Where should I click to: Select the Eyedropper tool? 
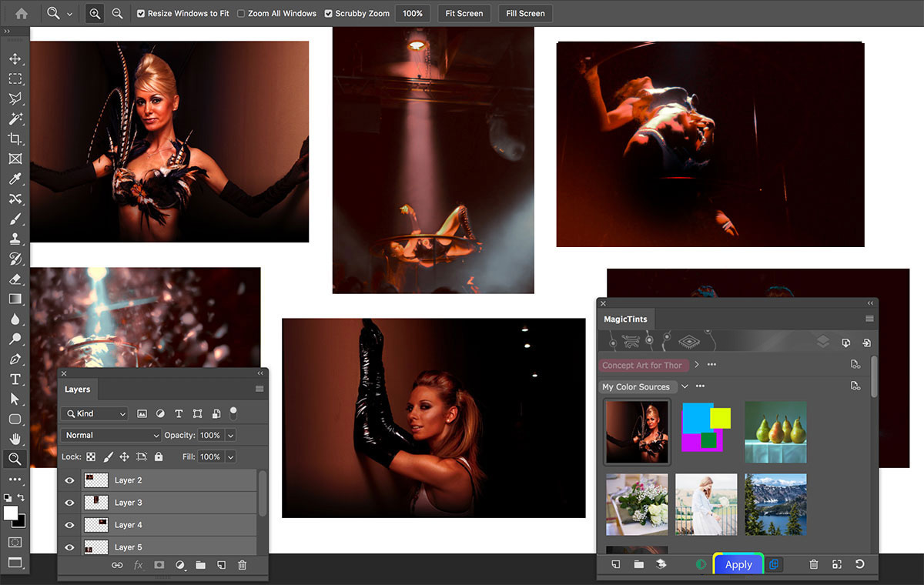[x=15, y=179]
